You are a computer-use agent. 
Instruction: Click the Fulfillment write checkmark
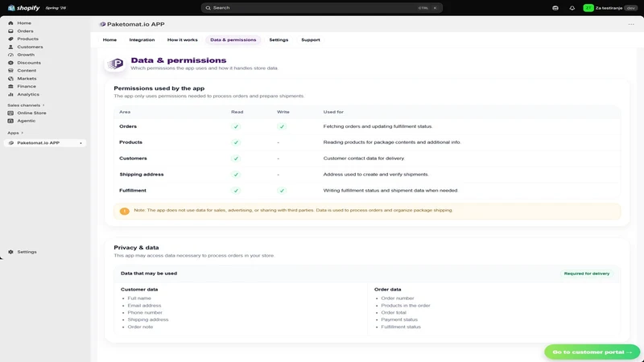(282, 191)
